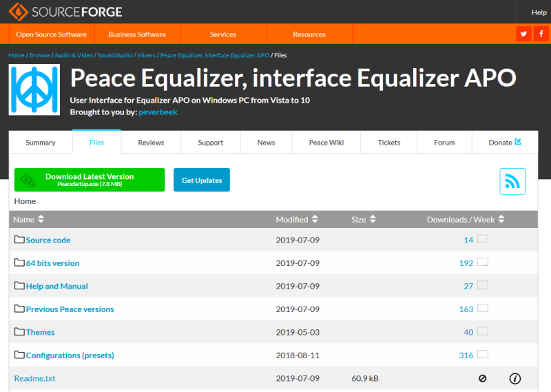Open the Donate tab
The height and width of the screenshot is (392, 551).
[505, 143]
